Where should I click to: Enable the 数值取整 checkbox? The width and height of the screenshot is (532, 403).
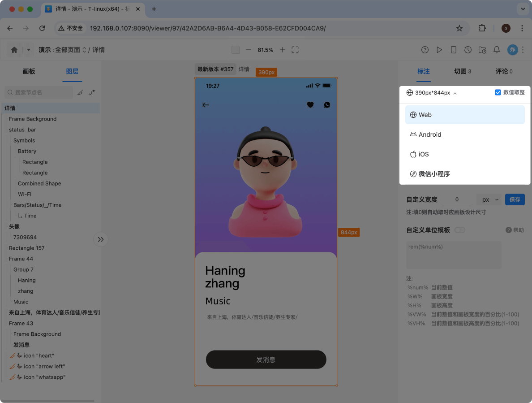point(498,92)
